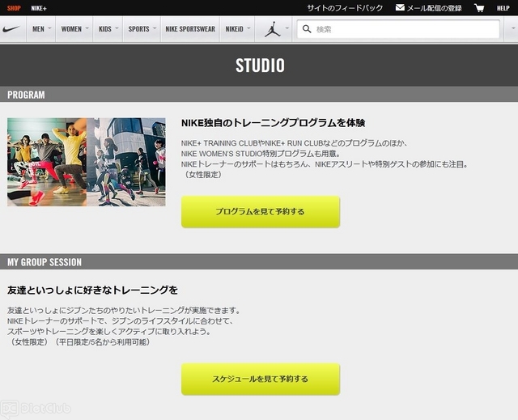The height and width of the screenshot is (420, 518).
Task: Expand the MEN dropdown menu
Action: [x=41, y=29]
